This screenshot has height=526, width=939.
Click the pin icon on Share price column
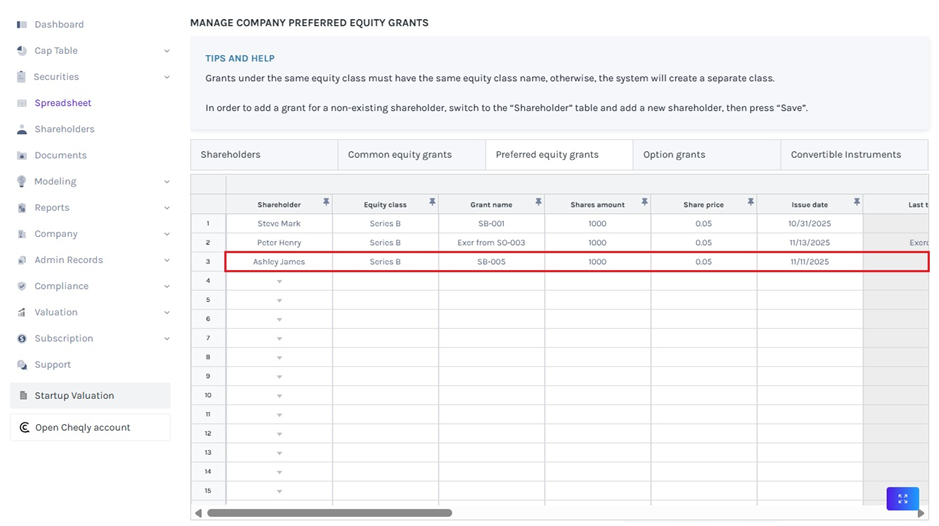pyautogui.click(x=750, y=203)
